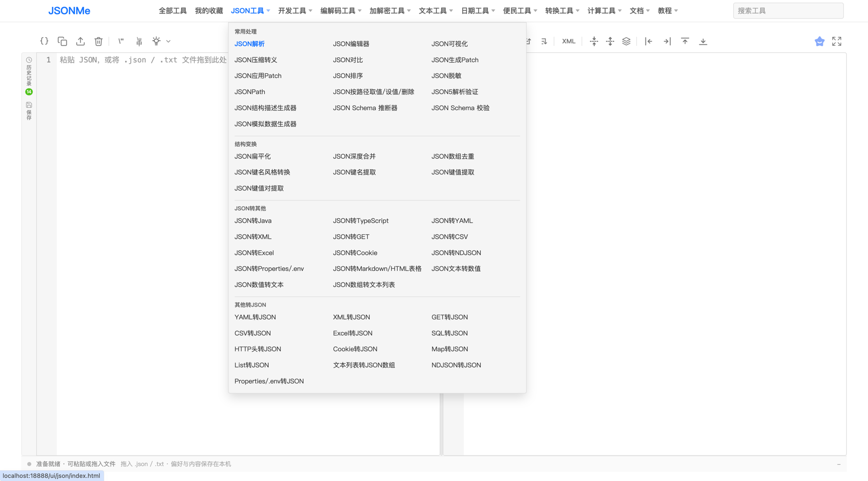The height and width of the screenshot is (481, 868).
Task: Expand the 文本工具 dropdown
Action: [x=436, y=11]
